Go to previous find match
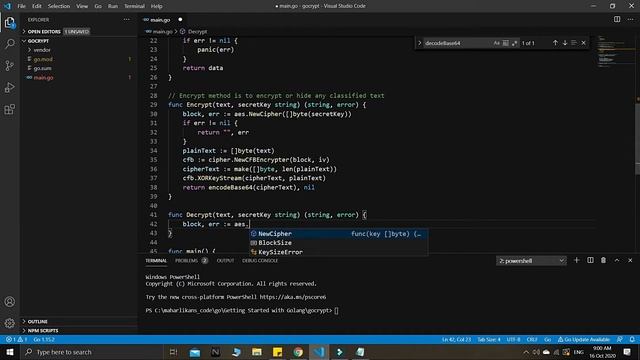640x360 pixels. [555, 43]
